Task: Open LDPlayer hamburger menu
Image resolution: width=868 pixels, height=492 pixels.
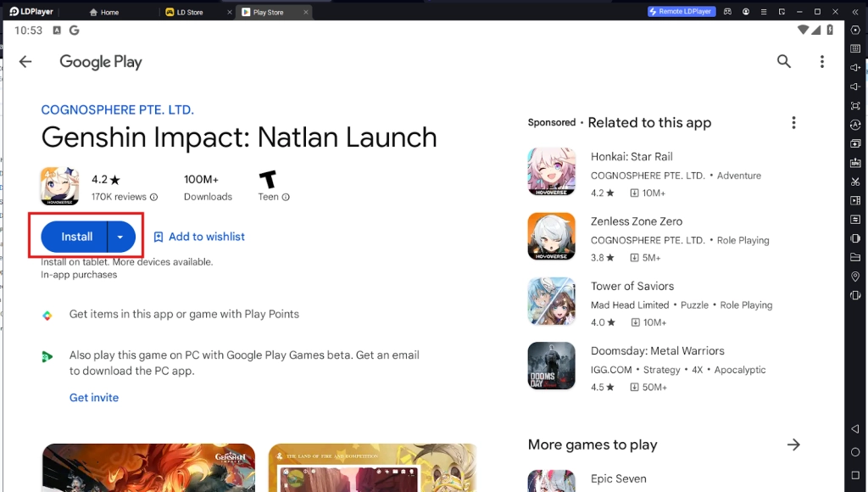Action: 764,12
